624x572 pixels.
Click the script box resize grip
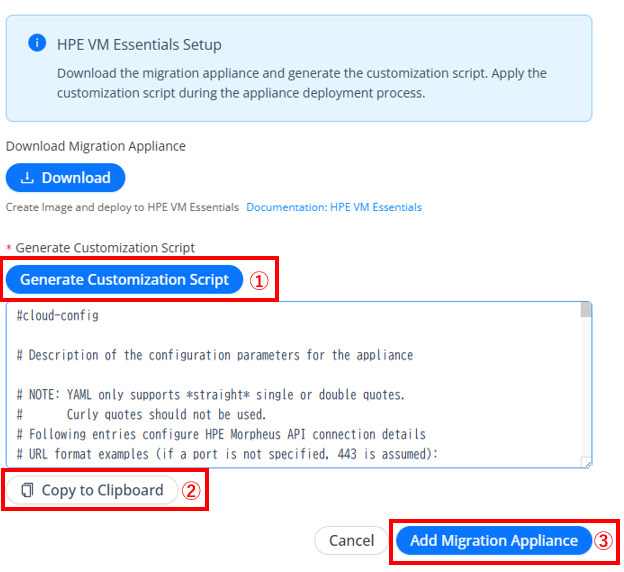pyautogui.click(x=587, y=462)
